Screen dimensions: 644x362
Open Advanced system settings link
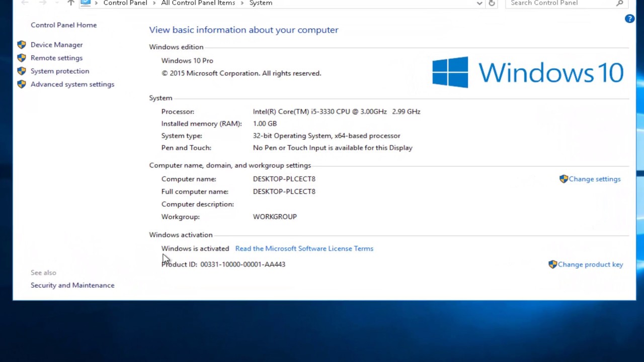72,84
